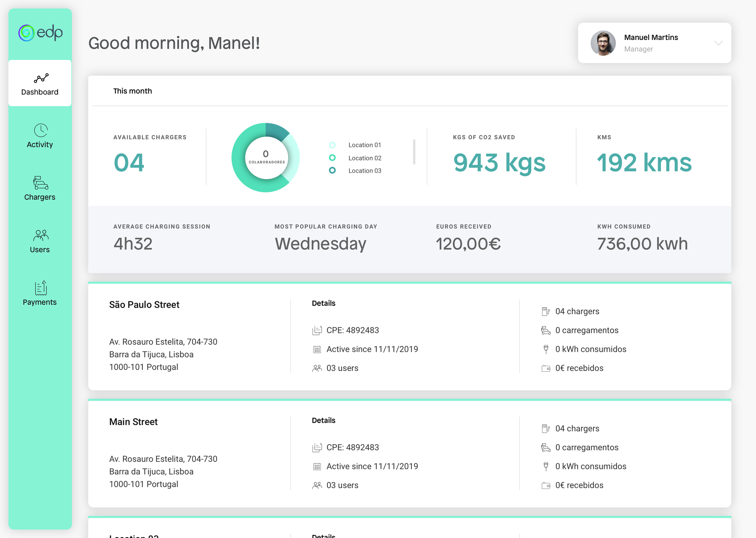Open the São Paulo Street location title

144,305
